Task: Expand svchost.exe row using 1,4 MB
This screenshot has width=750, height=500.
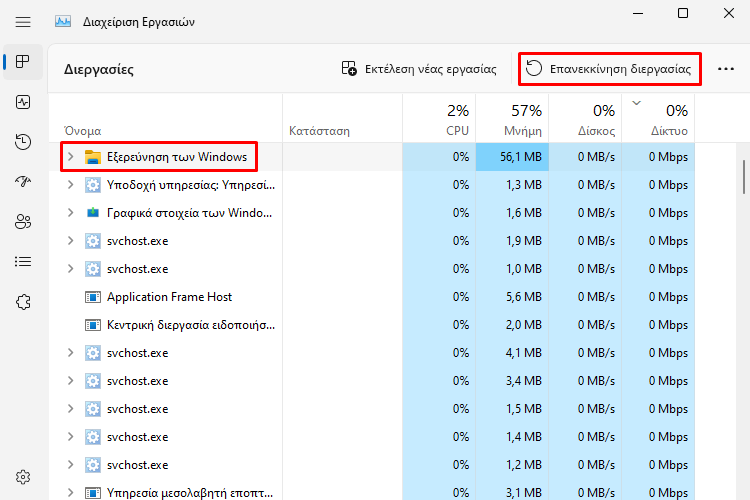Action: coord(70,436)
